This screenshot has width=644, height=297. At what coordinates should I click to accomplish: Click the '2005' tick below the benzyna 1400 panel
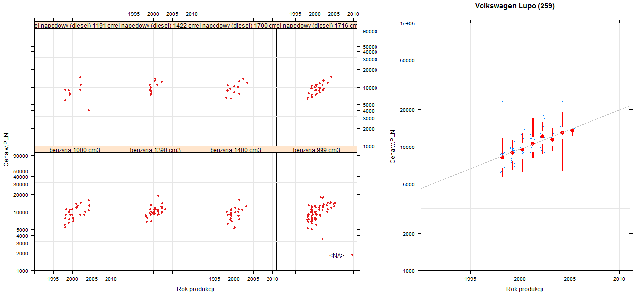pyautogui.click(x=253, y=279)
